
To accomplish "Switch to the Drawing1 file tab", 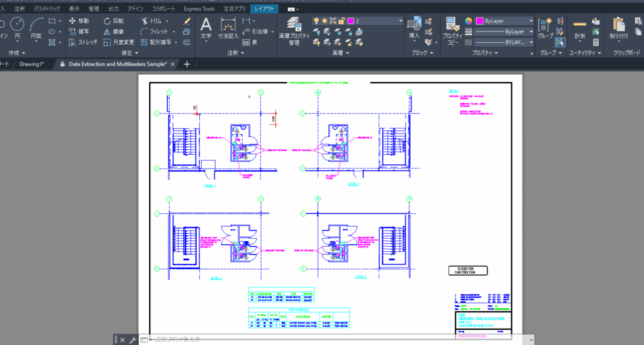I will pos(37,64).
